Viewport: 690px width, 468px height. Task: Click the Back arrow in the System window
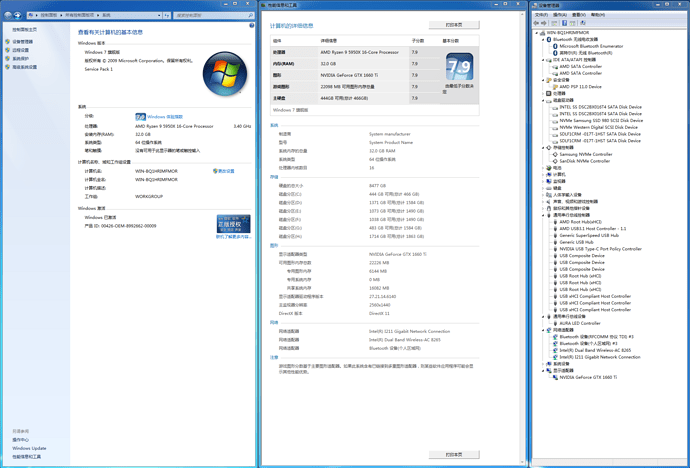click(x=7, y=15)
